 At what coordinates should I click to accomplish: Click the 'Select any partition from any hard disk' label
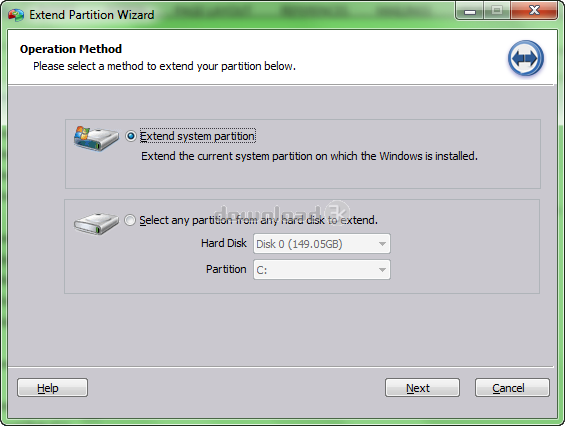tap(259, 220)
